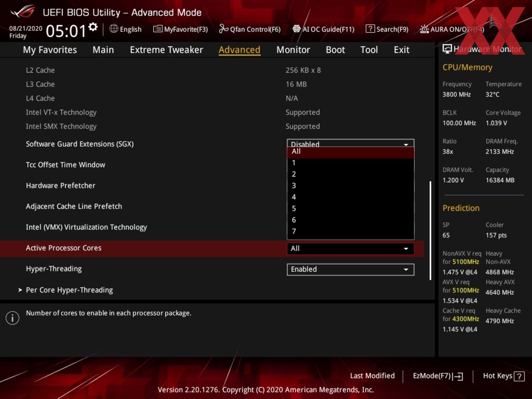Open the Extreme Tweaker tab

[166, 50]
